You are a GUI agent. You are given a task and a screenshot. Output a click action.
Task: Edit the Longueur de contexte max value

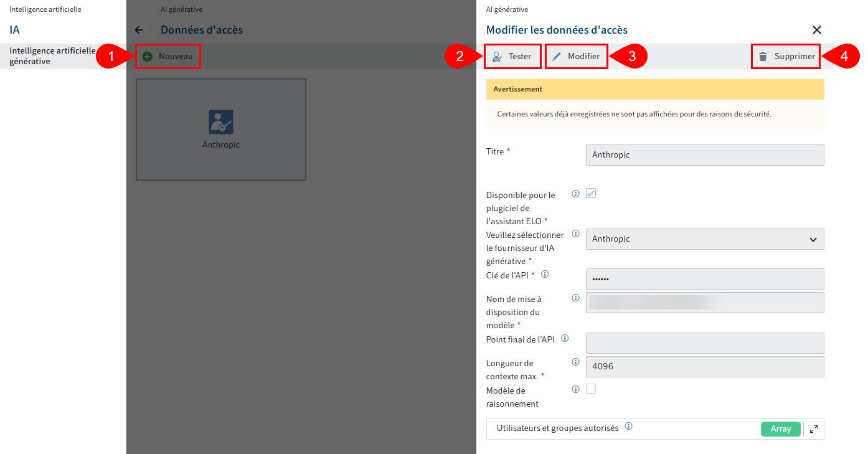[x=704, y=366]
